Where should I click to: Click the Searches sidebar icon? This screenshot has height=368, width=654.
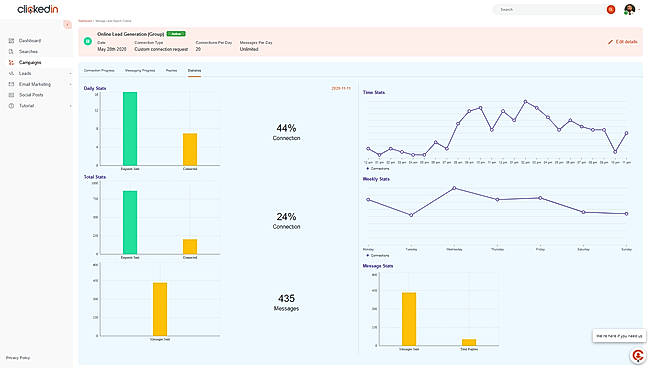pos(11,51)
